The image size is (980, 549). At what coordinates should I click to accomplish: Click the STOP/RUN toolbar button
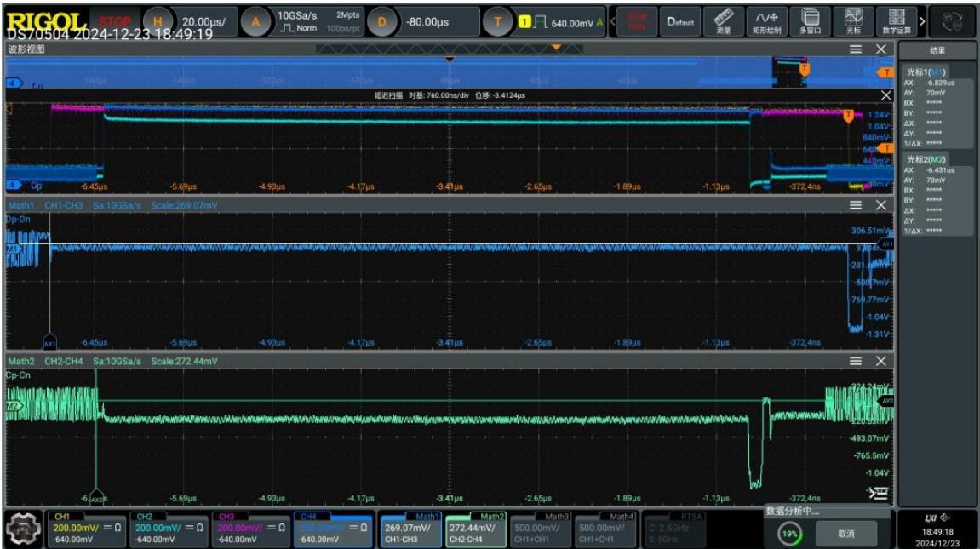pos(637,22)
